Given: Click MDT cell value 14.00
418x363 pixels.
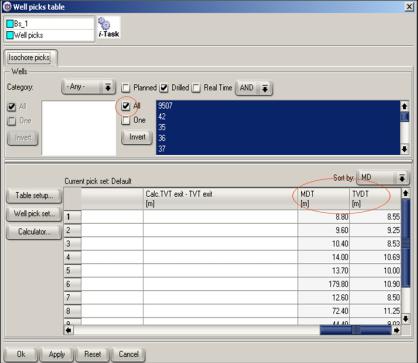Looking at the screenshot, I should click(x=324, y=257).
